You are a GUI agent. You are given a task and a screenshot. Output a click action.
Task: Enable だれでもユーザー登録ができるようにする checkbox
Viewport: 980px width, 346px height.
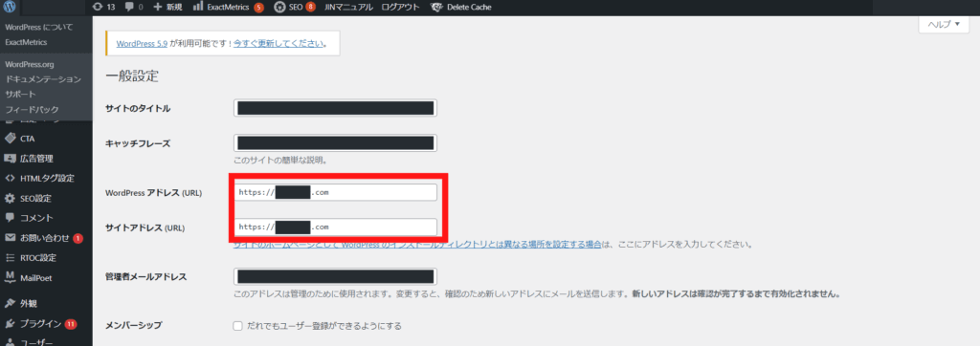(x=237, y=325)
